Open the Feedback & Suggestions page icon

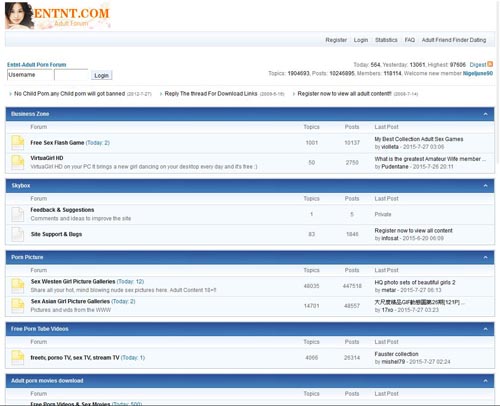click(18, 214)
